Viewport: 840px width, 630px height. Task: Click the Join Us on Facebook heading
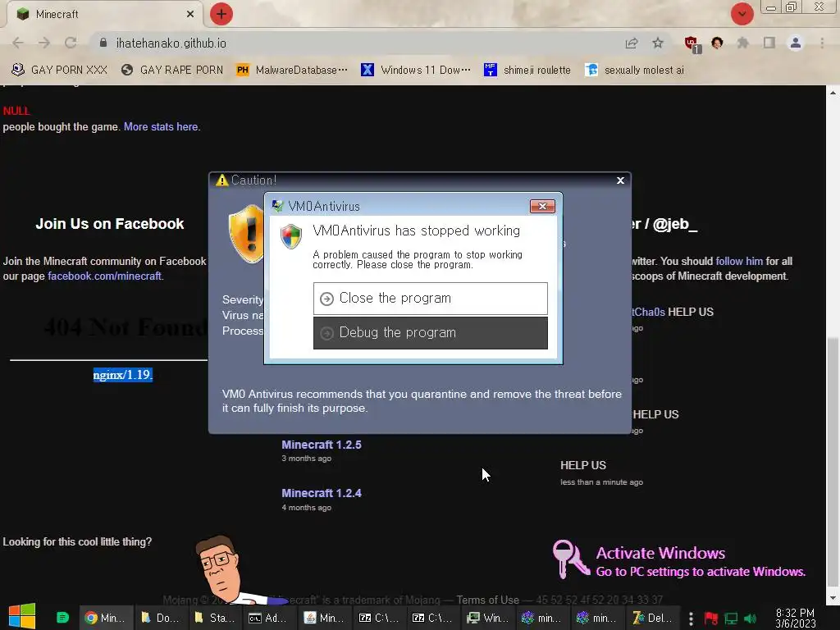coord(110,223)
